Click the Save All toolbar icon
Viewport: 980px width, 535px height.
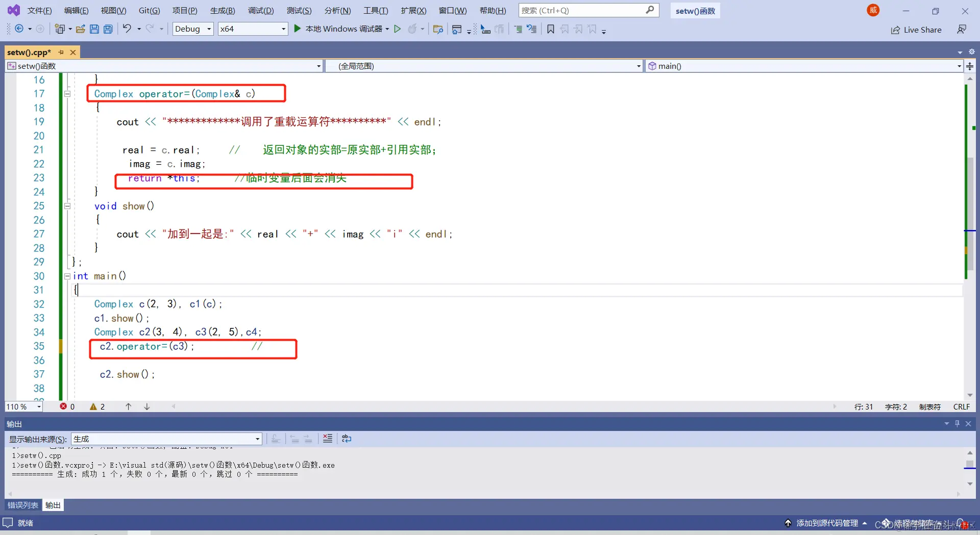tap(108, 29)
